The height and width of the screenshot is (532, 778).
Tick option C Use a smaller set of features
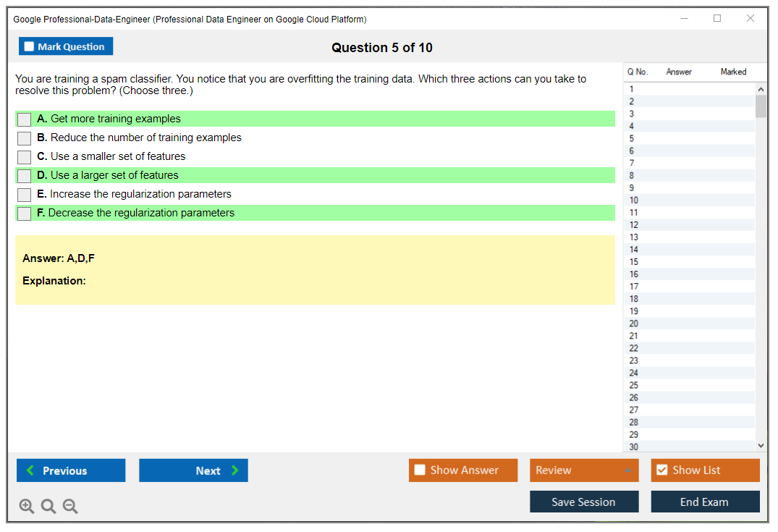[x=25, y=157]
